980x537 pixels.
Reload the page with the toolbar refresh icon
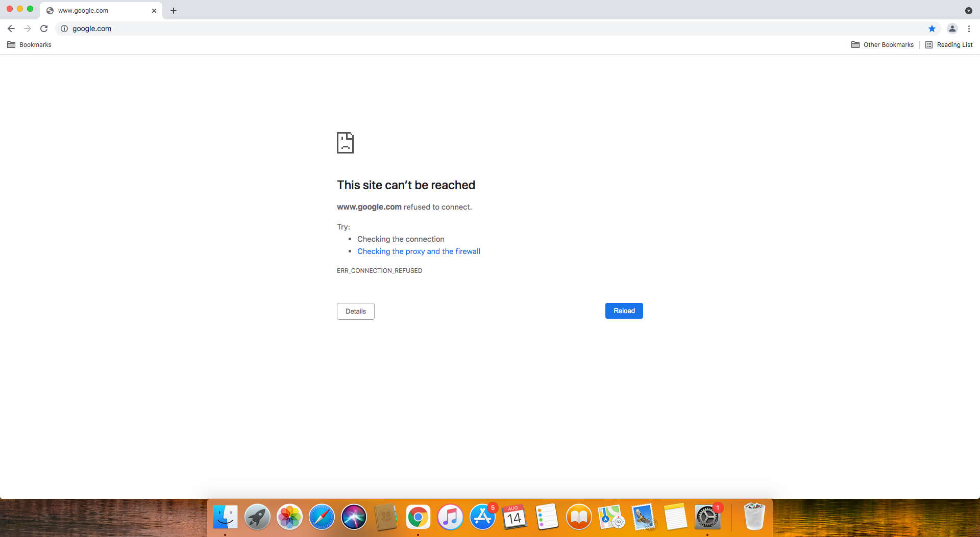tap(44, 29)
